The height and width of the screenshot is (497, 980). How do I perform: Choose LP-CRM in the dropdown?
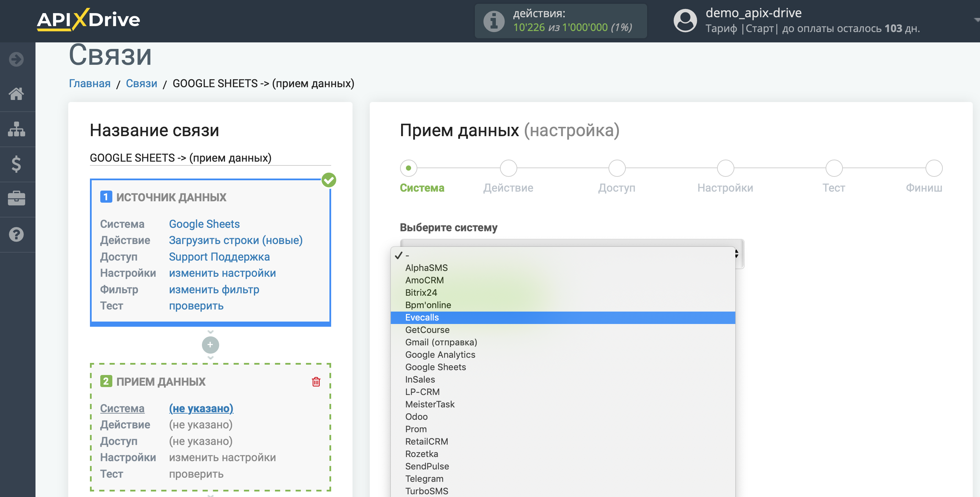coord(563,392)
